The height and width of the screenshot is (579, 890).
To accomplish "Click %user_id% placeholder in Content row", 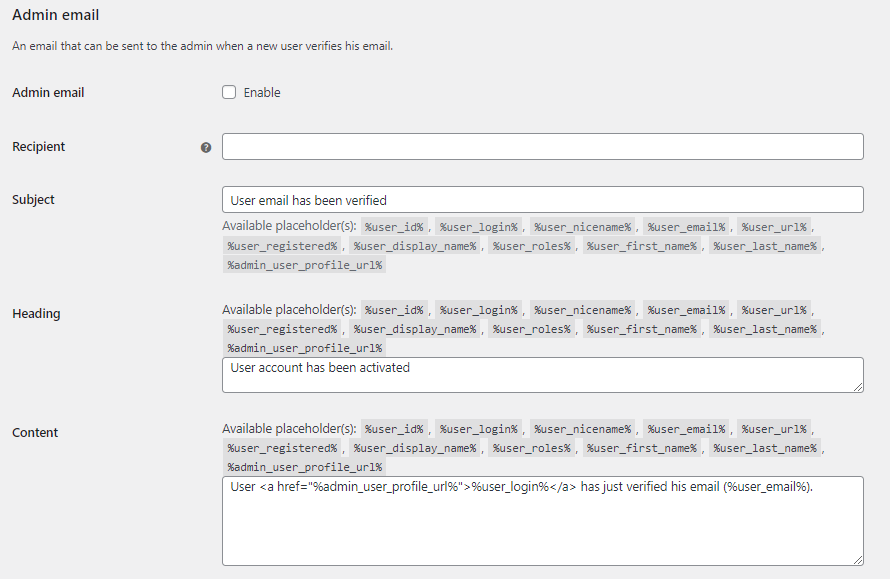I will [394, 429].
